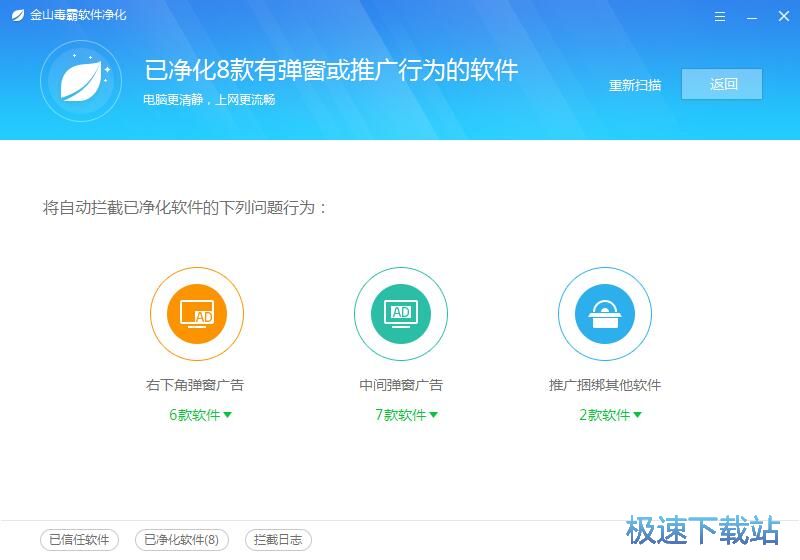The image size is (800, 560).
Task: Switch to 已净化软件(8) tab
Action: pyautogui.click(x=181, y=540)
